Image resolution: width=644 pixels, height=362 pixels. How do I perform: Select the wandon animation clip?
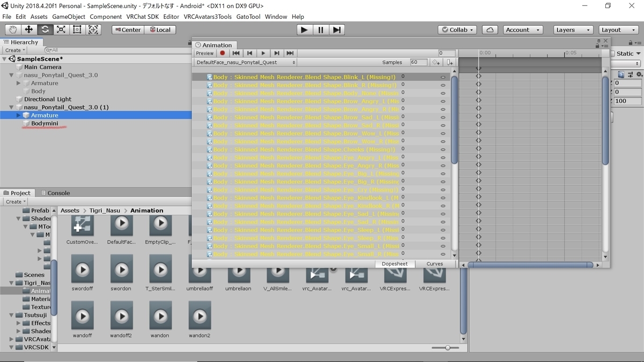(160, 319)
